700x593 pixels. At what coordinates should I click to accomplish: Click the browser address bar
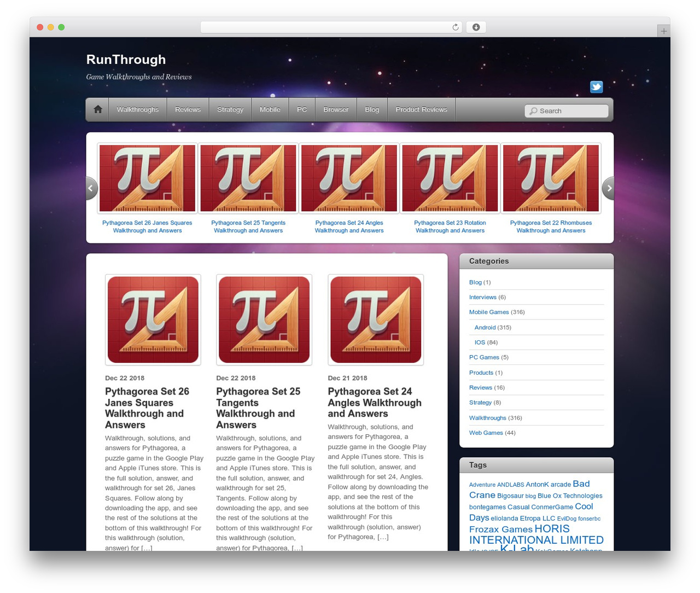click(x=331, y=27)
